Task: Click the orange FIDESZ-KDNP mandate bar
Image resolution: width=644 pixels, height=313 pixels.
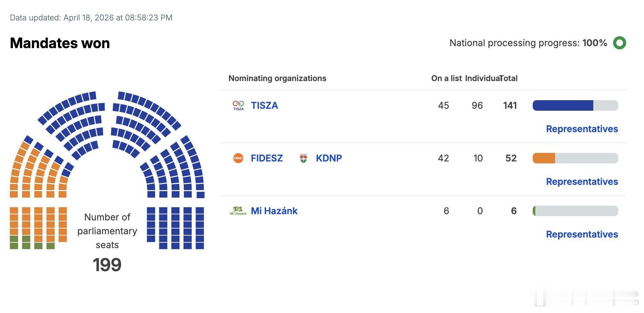Action: click(x=544, y=158)
